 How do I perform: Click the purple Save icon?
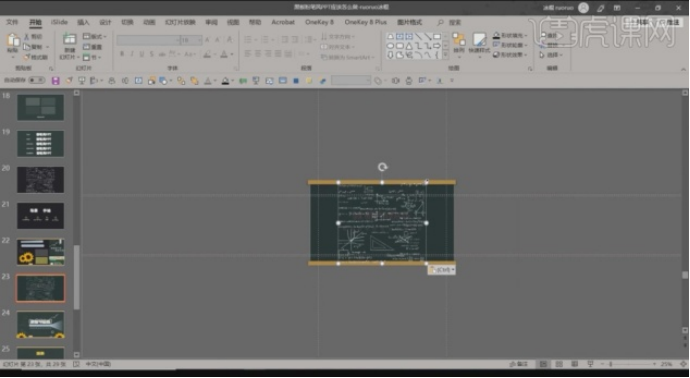pyautogui.click(x=55, y=81)
